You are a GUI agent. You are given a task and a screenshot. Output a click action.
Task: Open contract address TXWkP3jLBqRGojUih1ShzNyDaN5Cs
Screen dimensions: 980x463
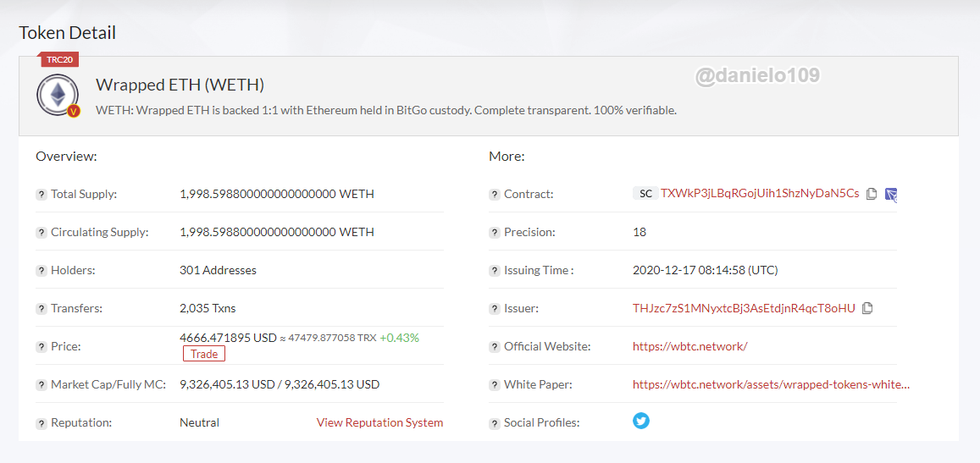(760, 194)
